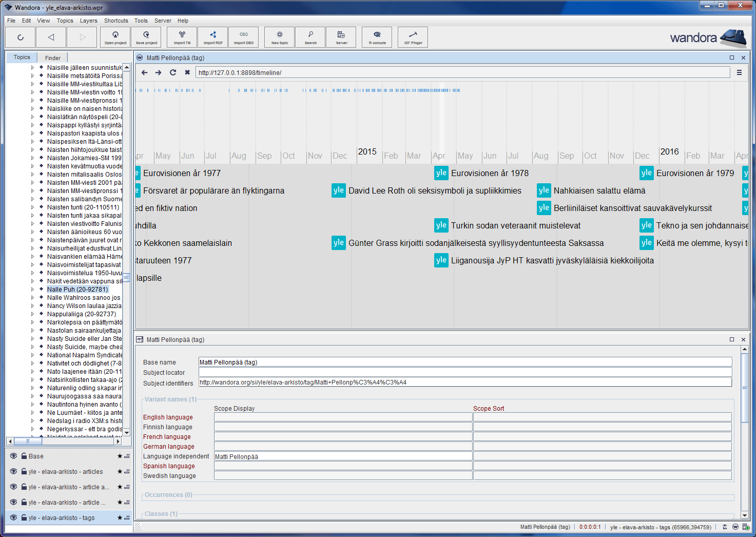Switch to the Finder tab
This screenshot has width=756, height=537.
[x=52, y=58]
